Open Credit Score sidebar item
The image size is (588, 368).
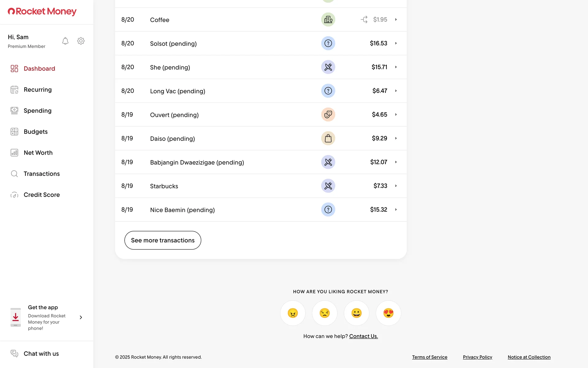pos(42,195)
